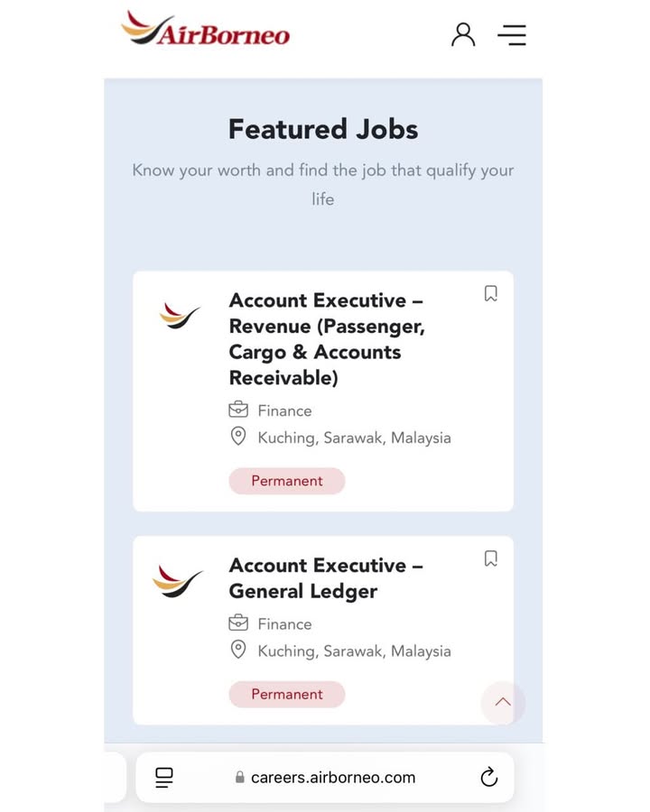Image resolution: width=650 pixels, height=812 pixels.
Task: Bookmark the Account Executive Revenue job
Action: coord(490,293)
